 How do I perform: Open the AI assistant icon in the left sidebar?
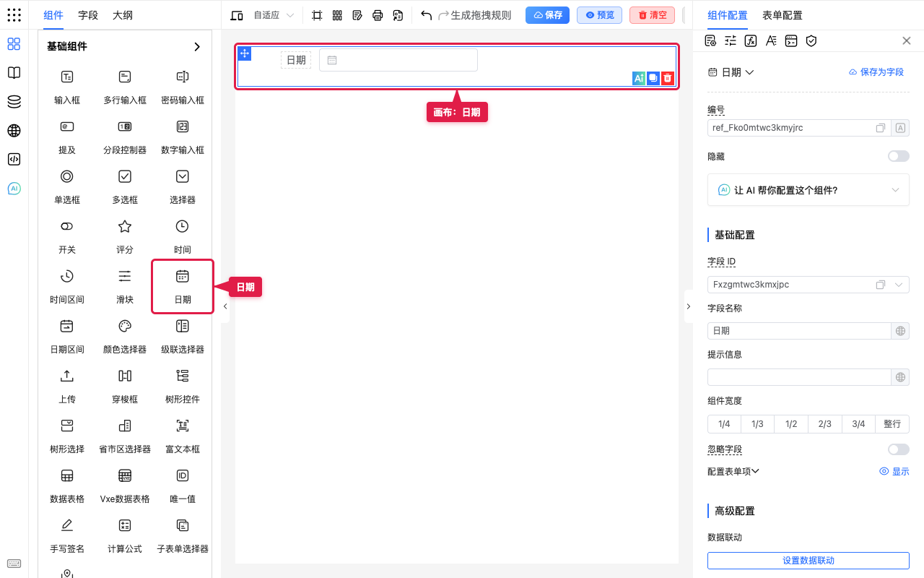(x=14, y=189)
